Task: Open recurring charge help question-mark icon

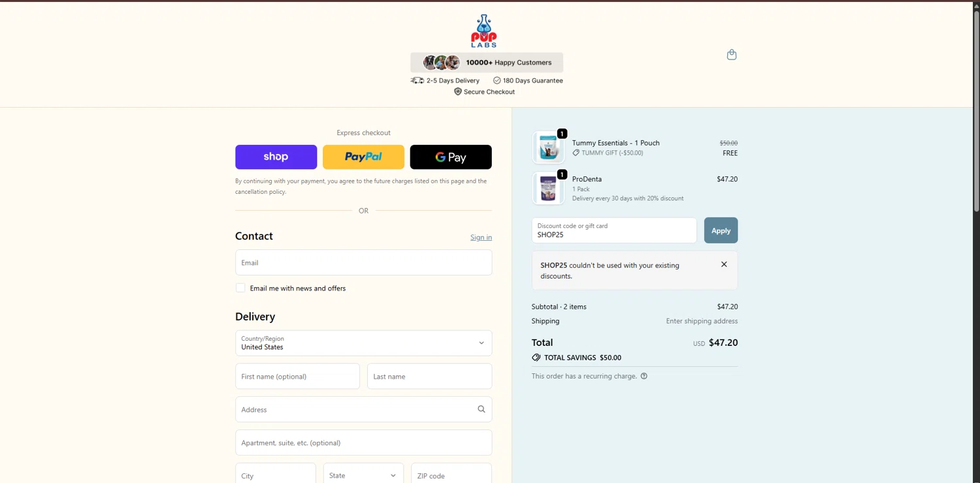Action: pos(644,376)
